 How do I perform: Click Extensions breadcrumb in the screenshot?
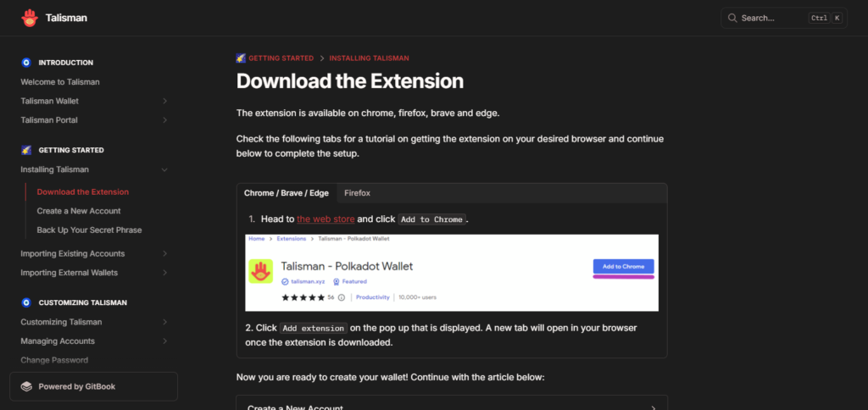(292, 239)
